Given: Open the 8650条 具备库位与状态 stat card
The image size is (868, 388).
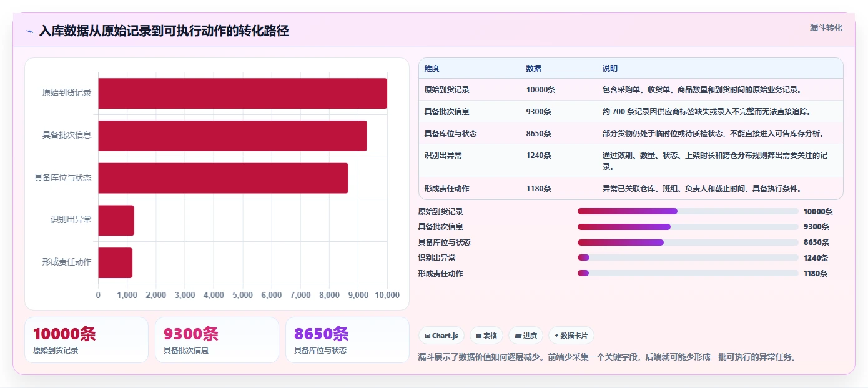Looking at the screenshot, I should click(x=347, y=340).
